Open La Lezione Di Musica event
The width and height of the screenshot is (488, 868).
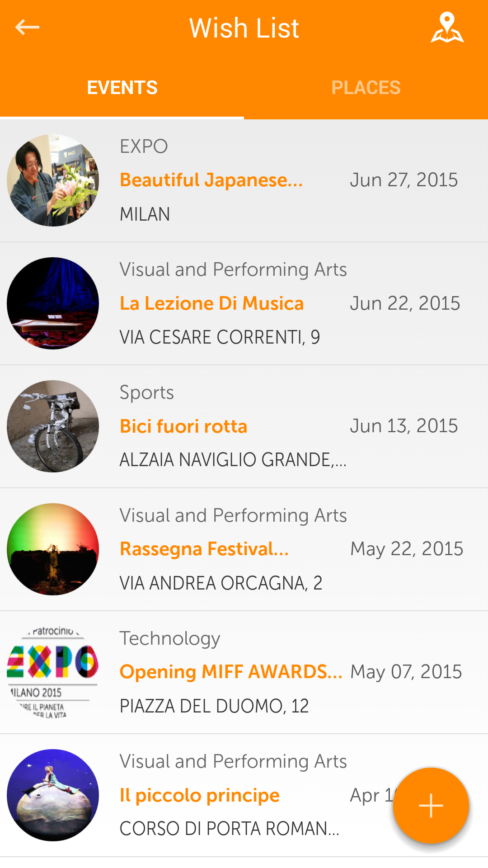point(211,303)
